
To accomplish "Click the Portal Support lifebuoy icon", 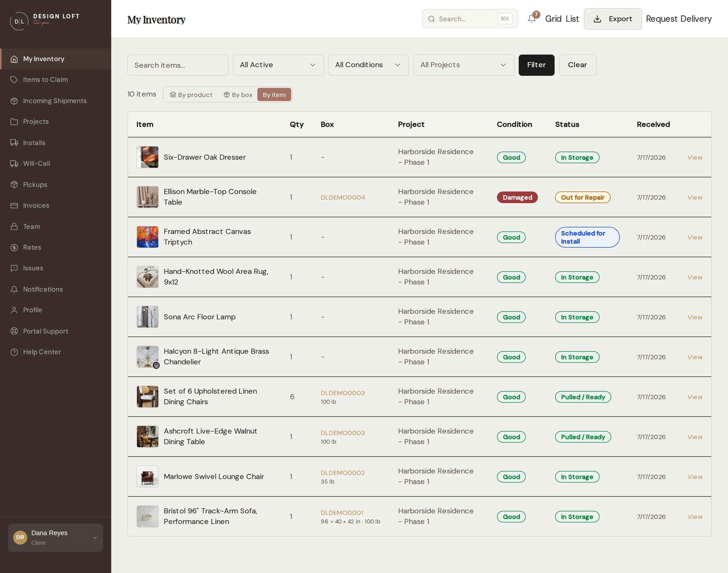I will 14,331.
